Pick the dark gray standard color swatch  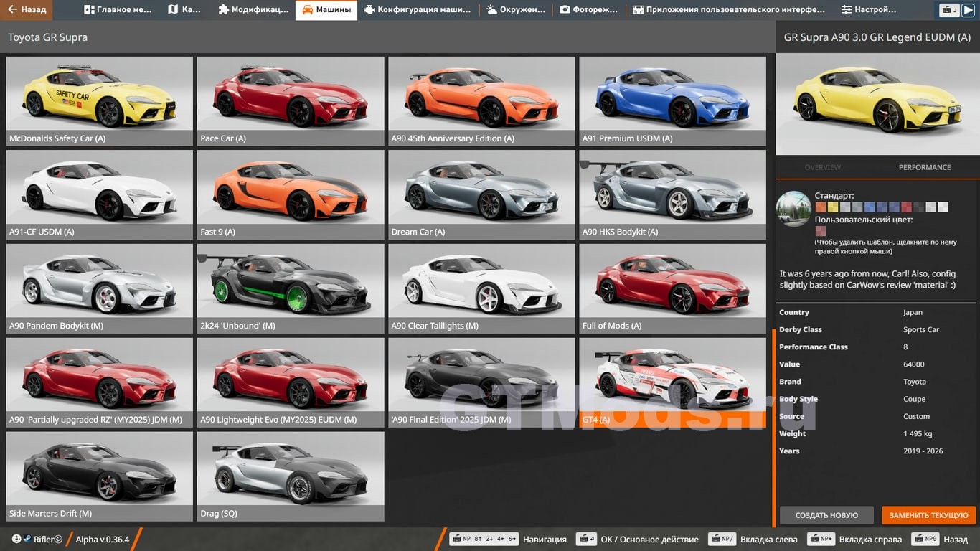(x=919, y=207)
